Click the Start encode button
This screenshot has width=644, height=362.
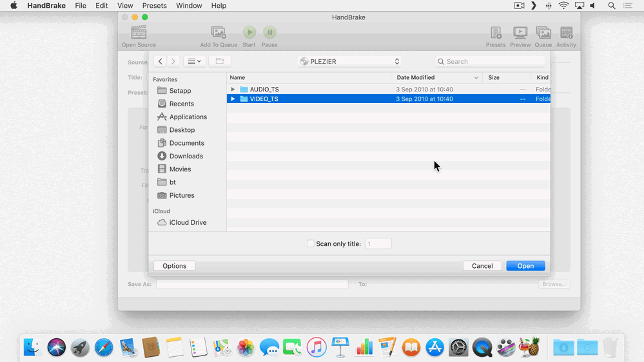click(249, 32)
